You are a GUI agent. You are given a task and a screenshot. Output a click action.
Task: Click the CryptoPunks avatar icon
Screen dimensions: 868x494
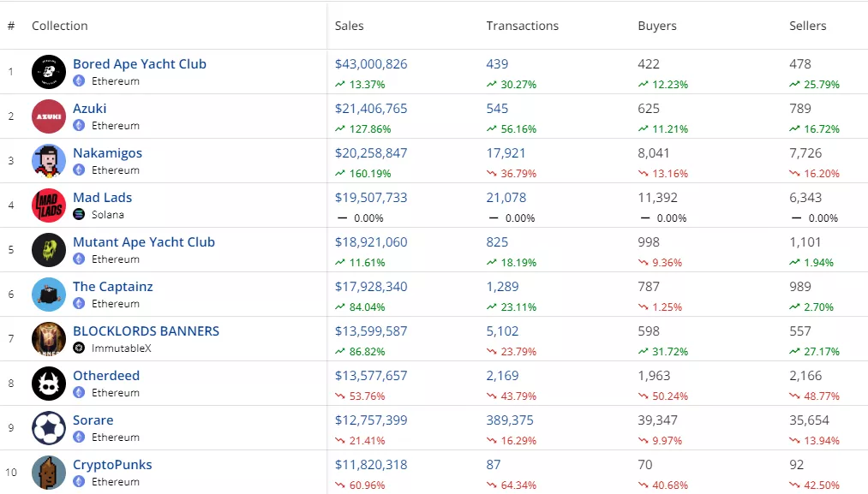(x=49, y=473)
